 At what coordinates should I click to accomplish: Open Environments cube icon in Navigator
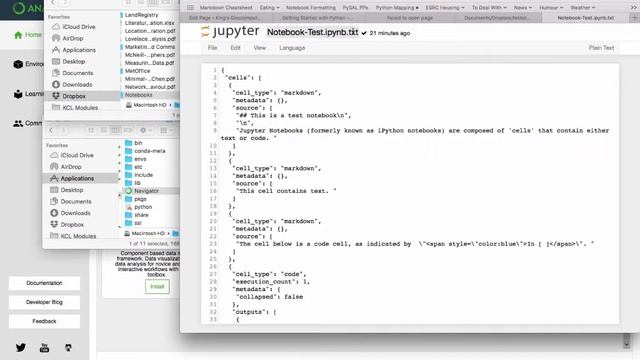click(18, 64)
